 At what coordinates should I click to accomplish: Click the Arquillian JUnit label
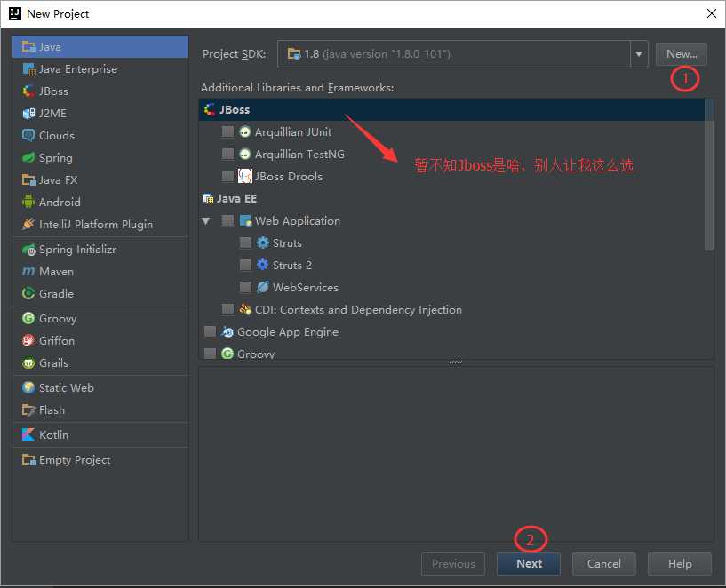click(293, 131)
